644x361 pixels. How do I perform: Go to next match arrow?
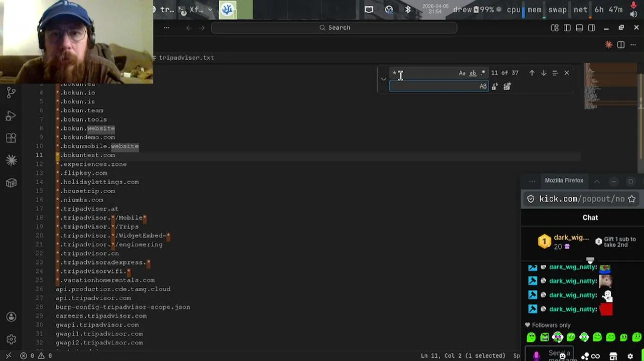[543, 73]
